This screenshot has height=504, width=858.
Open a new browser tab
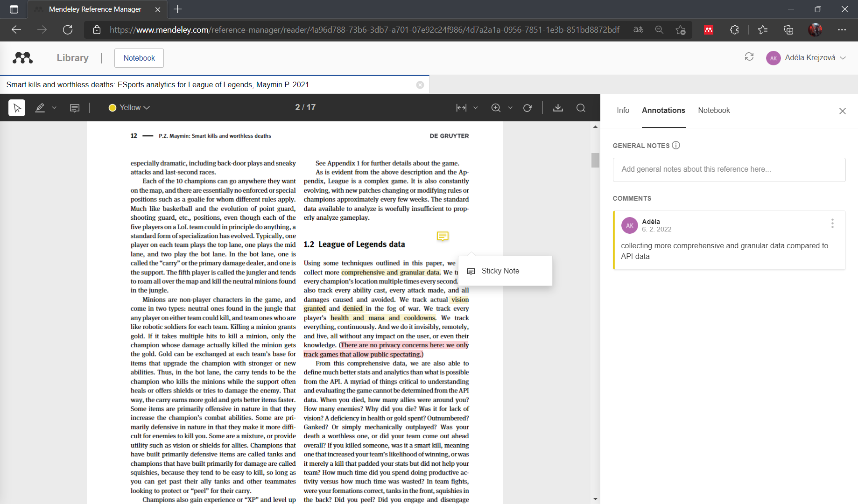click(x=177, y=9)
